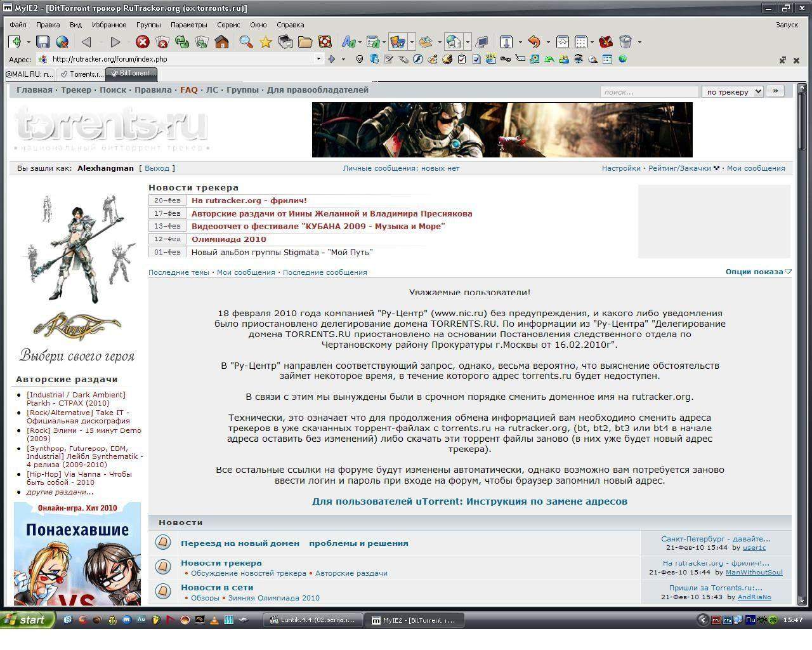Click the Windows start button
The width and height of the screenshot is (812, 650).
[27, 620]
